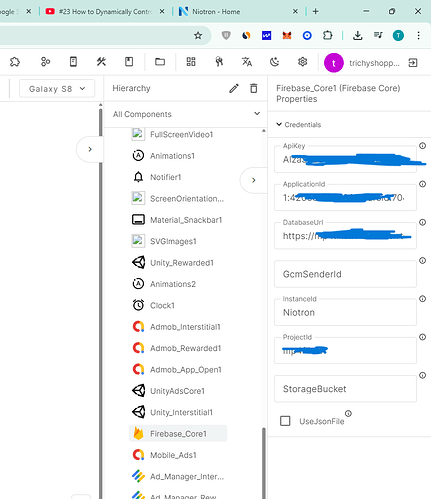Click the hierarchy panel vertical scrollbar
The image size is (431, 499).
click(264, 463)
